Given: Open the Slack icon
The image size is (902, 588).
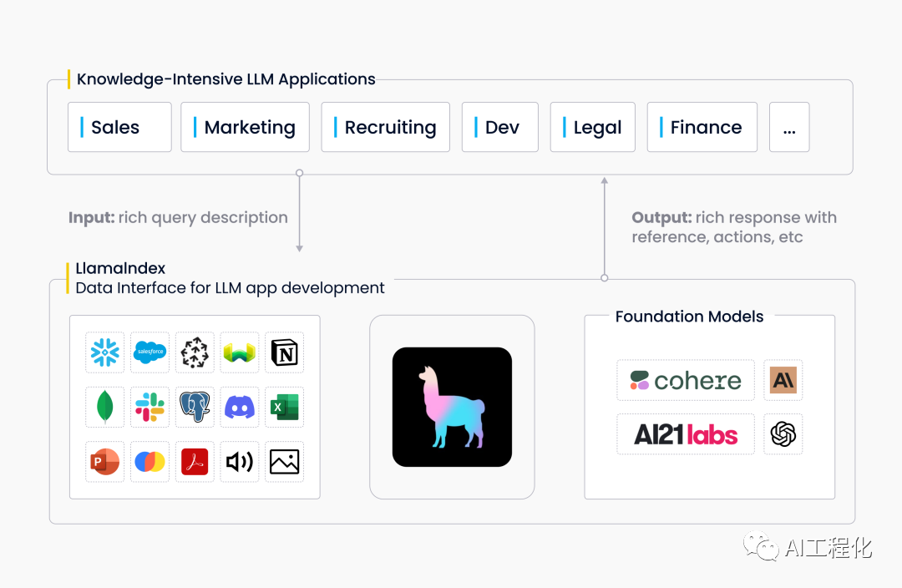Looking at the screenshot, I should click(x=149, y=407).
